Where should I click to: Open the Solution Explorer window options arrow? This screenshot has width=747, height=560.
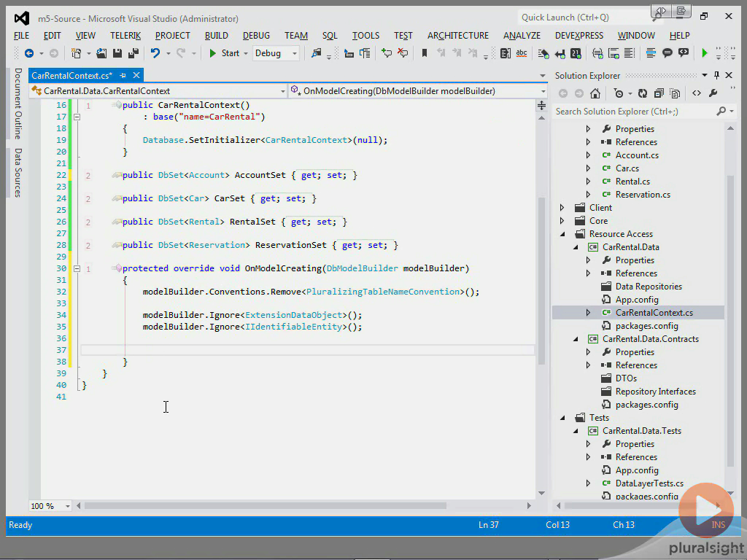705,75
